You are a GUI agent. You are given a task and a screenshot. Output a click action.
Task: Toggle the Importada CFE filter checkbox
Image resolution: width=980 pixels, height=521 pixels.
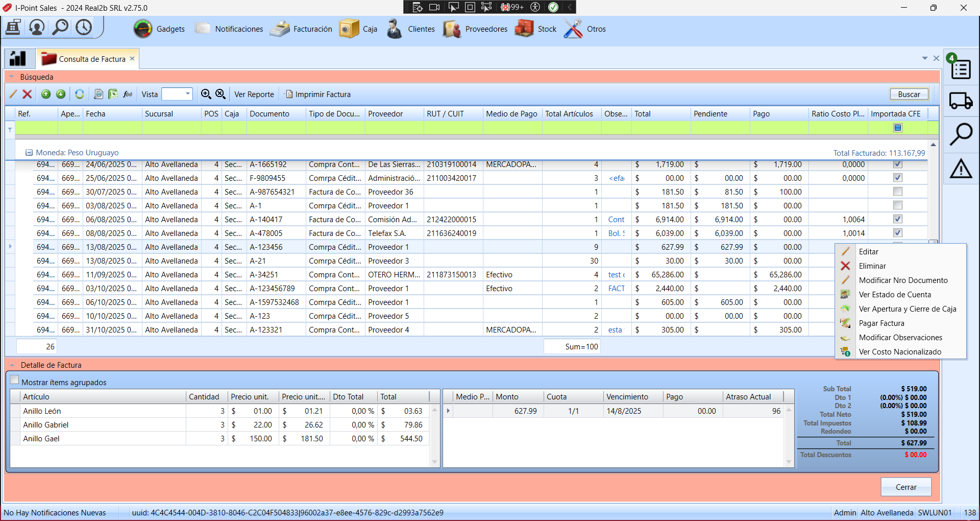(x=898, y=128)
